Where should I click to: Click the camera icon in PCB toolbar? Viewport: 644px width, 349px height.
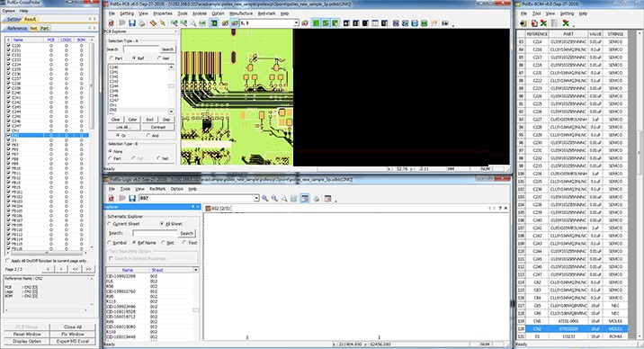click(x=445, y=23)
